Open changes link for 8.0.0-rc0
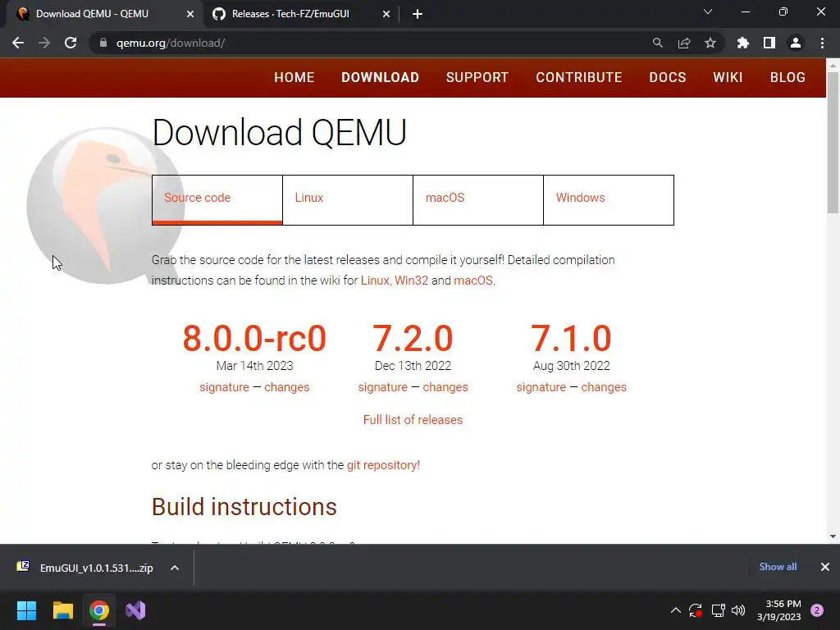This screenshot has height=630, width=840. click(x=286, y=387)
